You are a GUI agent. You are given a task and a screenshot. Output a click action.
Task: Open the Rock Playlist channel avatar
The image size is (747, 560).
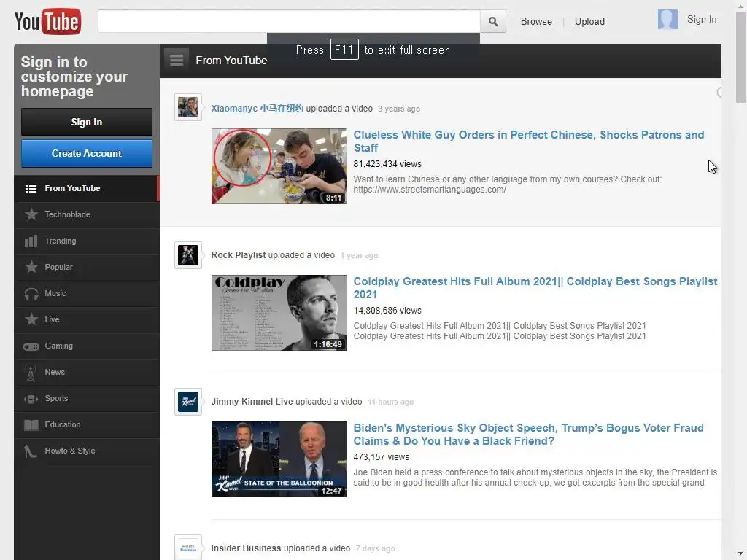[x=188, y=255]
